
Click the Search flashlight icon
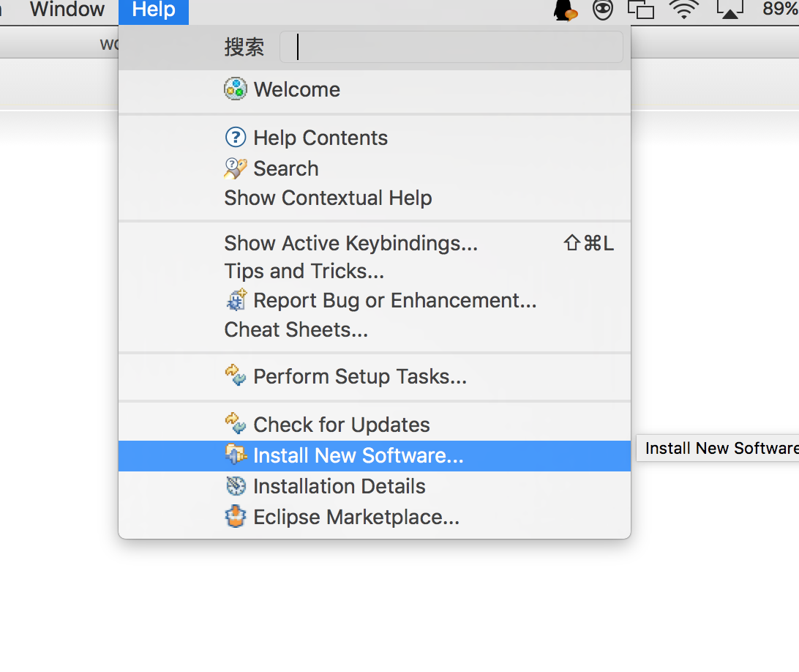click(236, 168)
